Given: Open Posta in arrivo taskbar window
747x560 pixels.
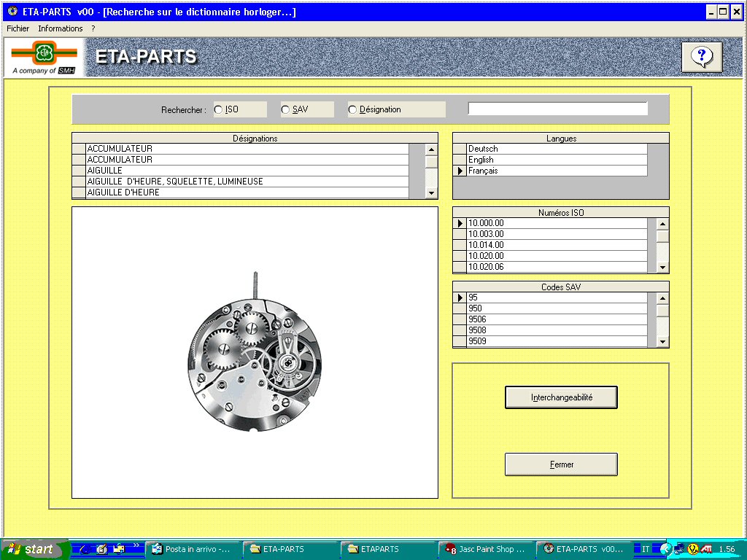Looking at the screenshot, I should pos(193,549).
